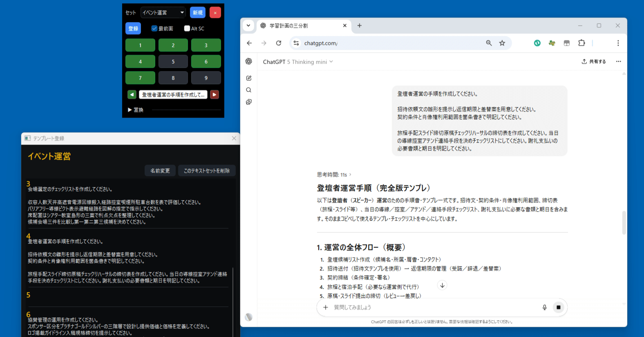Viewport: 644px width, 337px height.
Task: Go to previous template with green left arrow
Action: 132,94
